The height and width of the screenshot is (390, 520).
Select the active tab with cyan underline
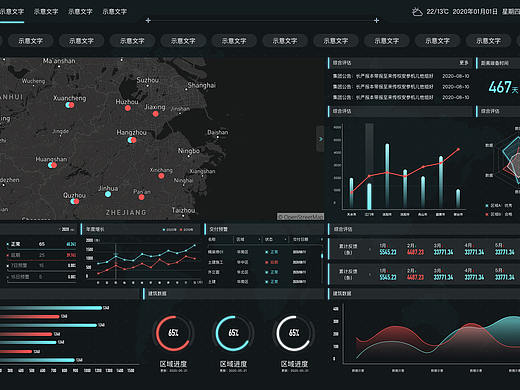coord(12,12)
